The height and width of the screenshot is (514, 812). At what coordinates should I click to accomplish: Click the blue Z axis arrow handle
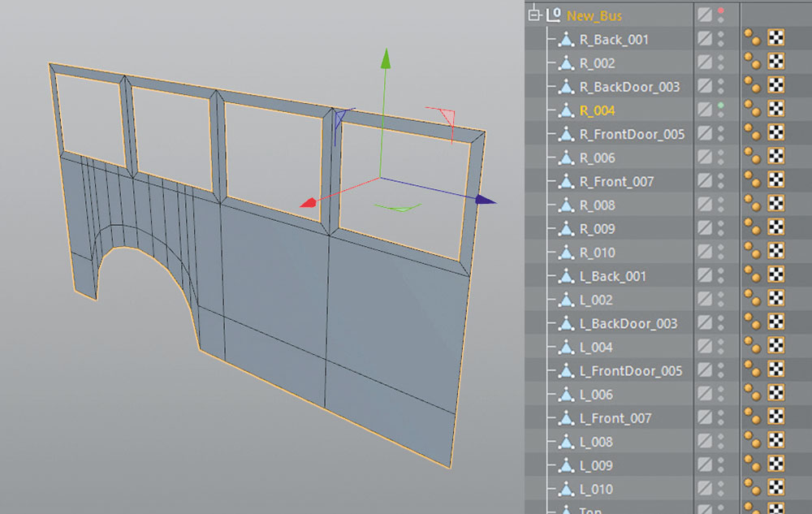(486, 200)
